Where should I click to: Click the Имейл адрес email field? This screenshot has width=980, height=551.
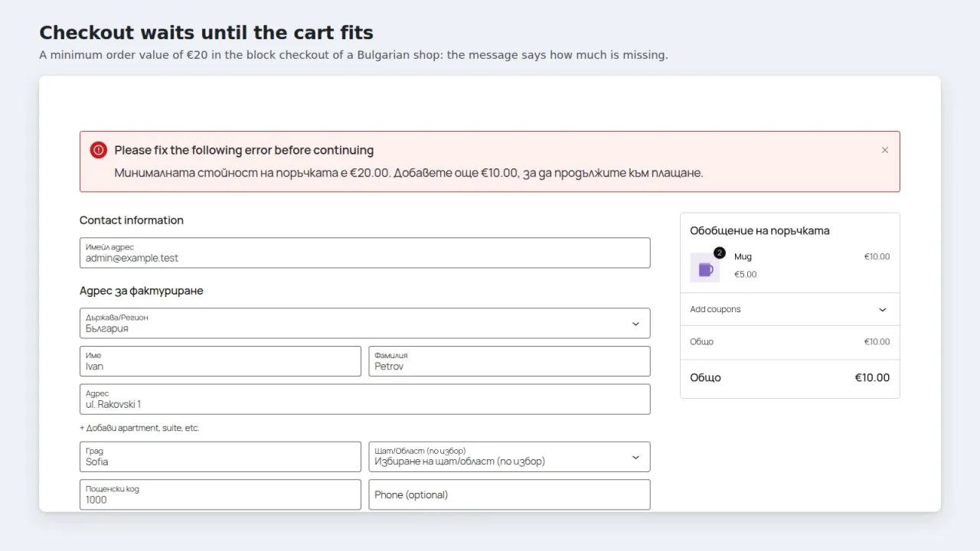pos(365,253)
